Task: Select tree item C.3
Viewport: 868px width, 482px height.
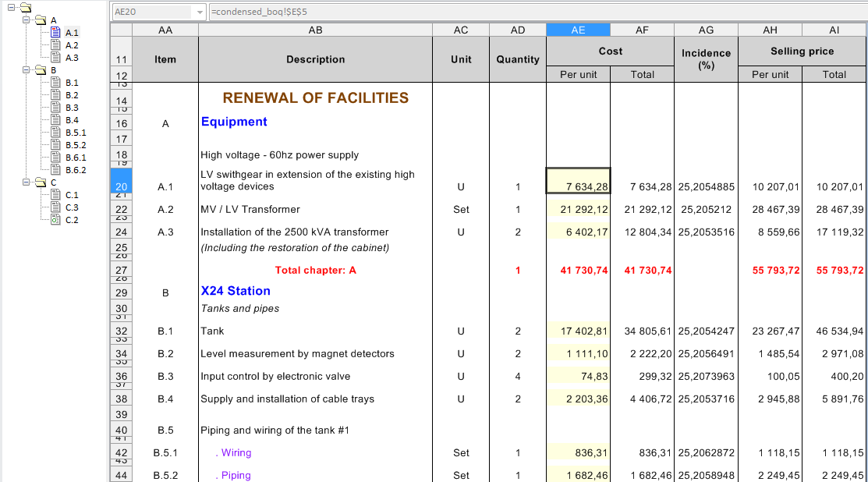Action: [72, 207]
